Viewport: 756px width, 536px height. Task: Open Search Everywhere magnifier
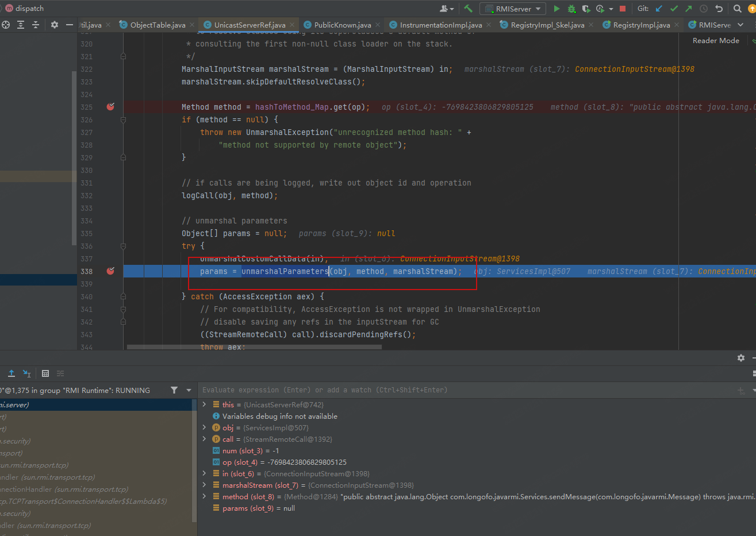coord(738,9)
